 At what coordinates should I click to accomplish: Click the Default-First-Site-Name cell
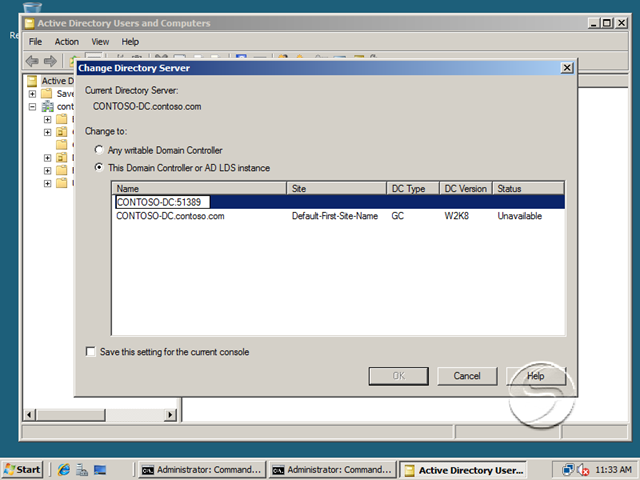click(335, 216)
